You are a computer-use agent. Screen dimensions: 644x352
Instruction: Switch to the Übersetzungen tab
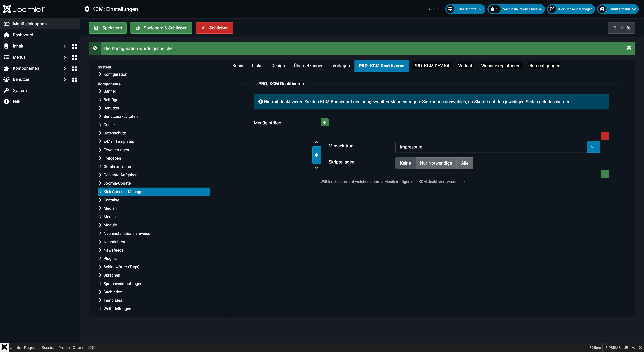coord(309,66)
